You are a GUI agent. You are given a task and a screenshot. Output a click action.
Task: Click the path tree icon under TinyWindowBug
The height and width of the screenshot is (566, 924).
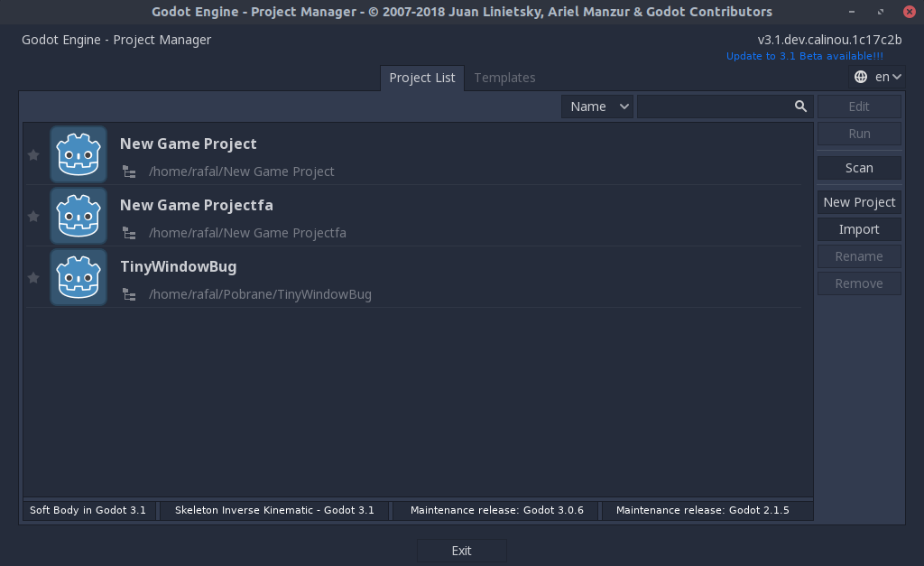point(129,294)
